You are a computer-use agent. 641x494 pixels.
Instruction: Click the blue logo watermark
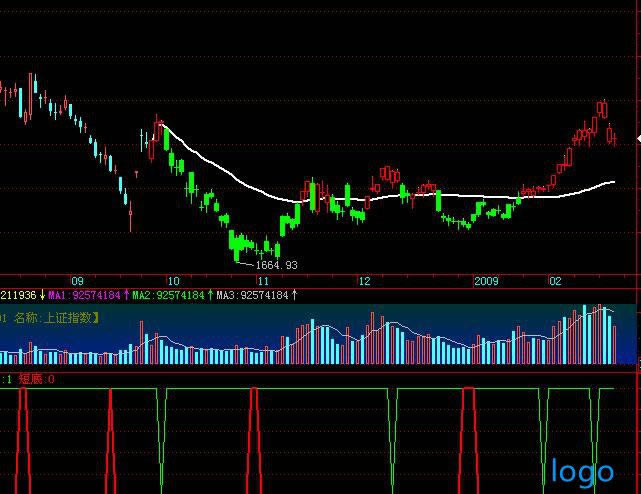click(x=582, y=471)
